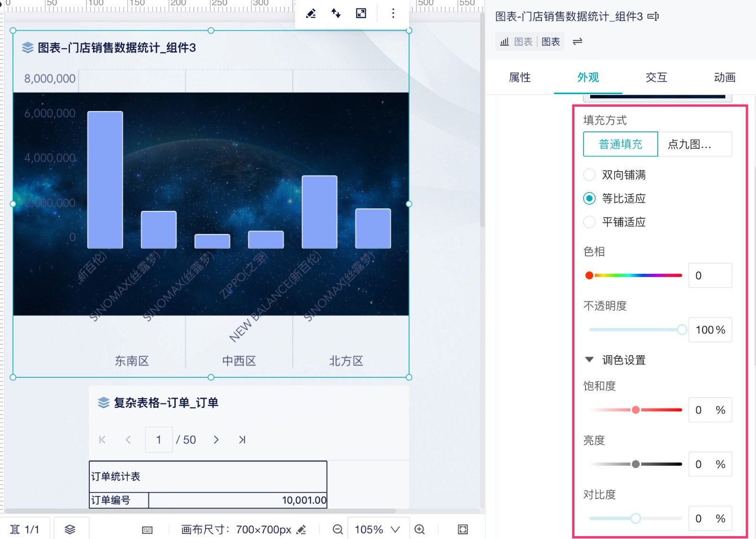Click the 北方区 axis label
The width and height of the screenshot is (756, 539).
pyautogui.click(x=346, y=361)
